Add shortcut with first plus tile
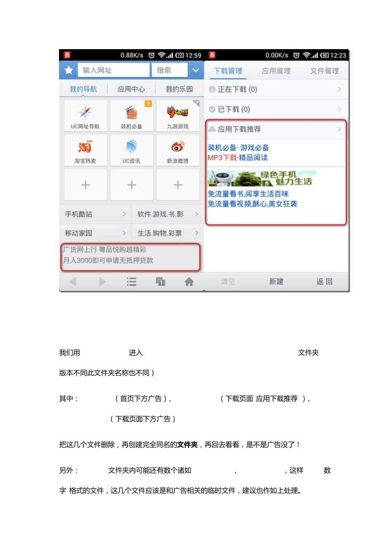 pyautogui.click(x=85, y=185)
